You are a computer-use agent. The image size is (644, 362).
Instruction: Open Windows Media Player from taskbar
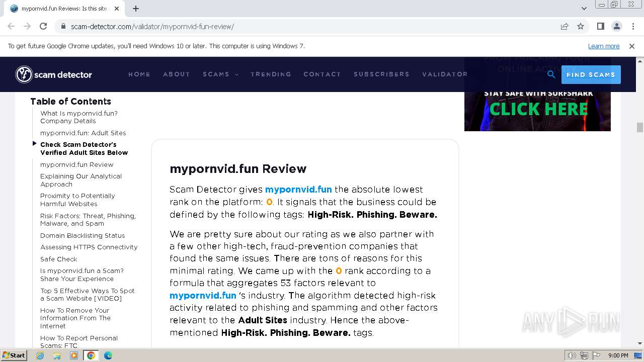[x=74, y=355]
